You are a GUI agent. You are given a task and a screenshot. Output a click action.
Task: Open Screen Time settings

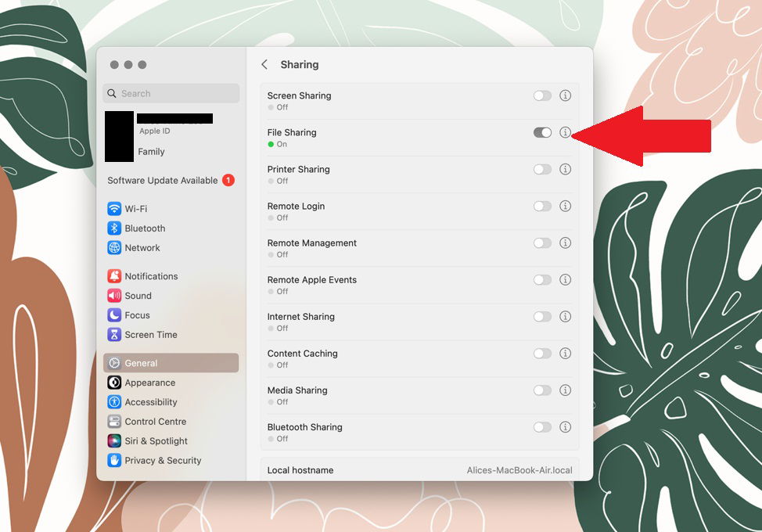pos(150,334)
